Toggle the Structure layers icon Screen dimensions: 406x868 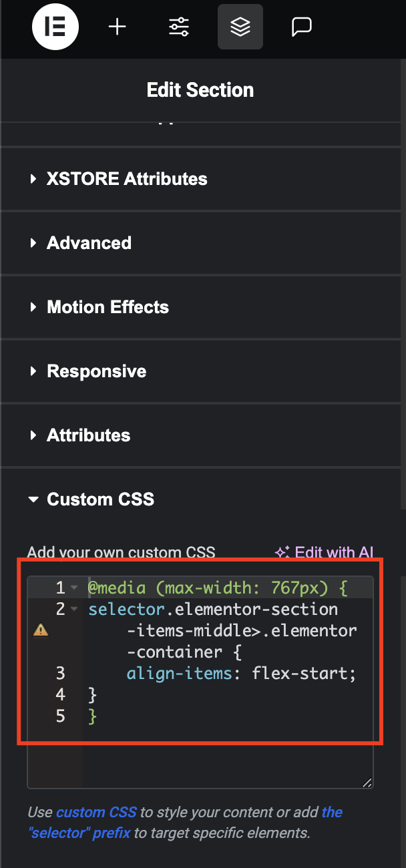(240, 27)
